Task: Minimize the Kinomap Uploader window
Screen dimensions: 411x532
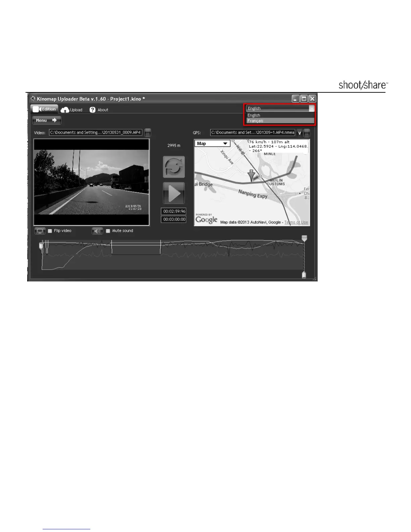Action: pyautogui.click(x=295, y=99)
